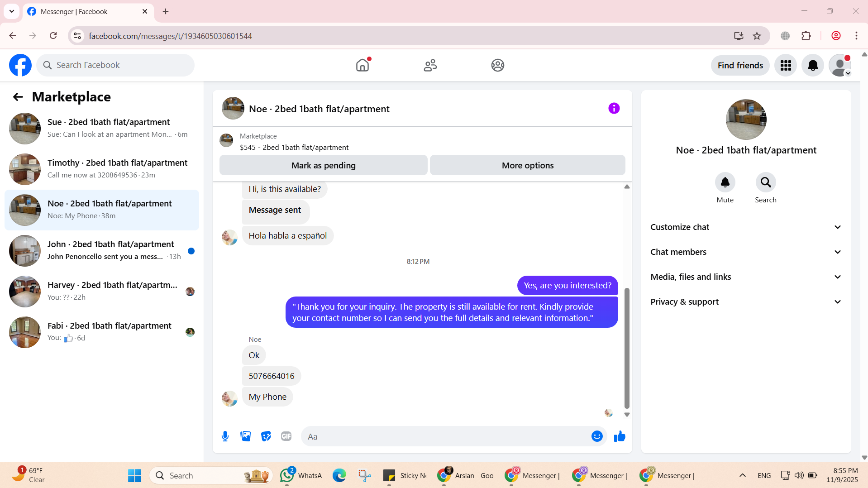868x488 pixels.
Task: Send a thumbs-up like
Action: pos(620,436)
